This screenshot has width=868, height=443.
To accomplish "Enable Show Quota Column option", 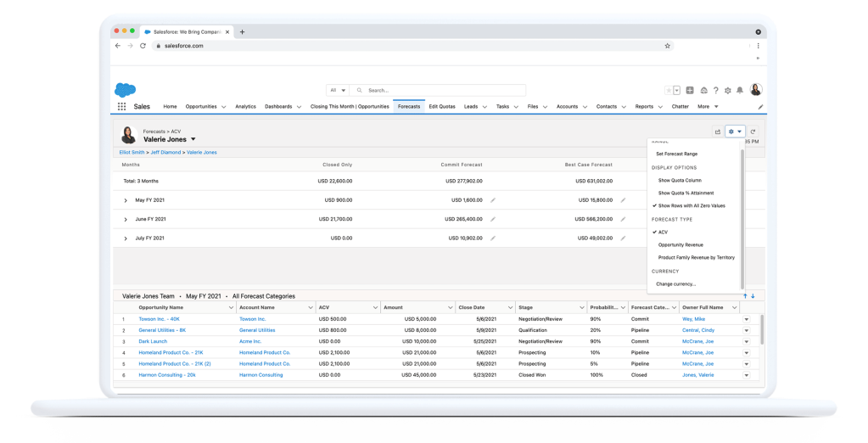I will [x=680, y=181].
